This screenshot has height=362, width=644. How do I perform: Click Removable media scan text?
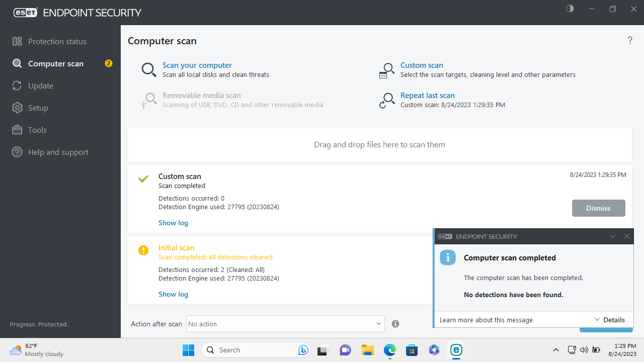(x=202, y=96)
